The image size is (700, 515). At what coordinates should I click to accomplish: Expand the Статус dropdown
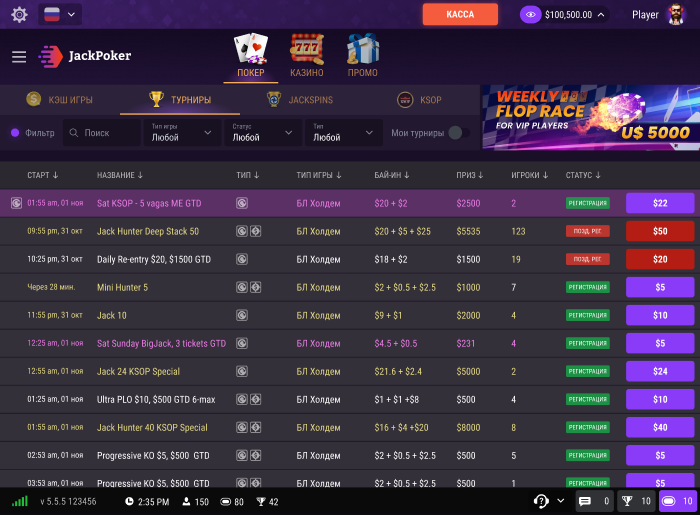tap(262, 133)
